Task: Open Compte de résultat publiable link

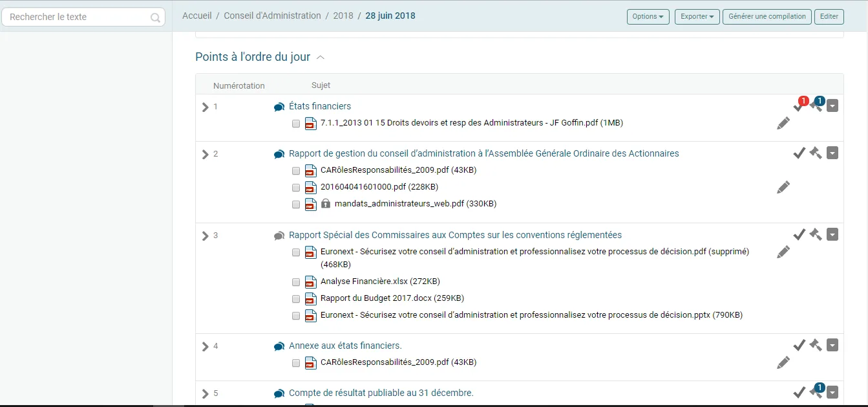Action: point(381,393)
